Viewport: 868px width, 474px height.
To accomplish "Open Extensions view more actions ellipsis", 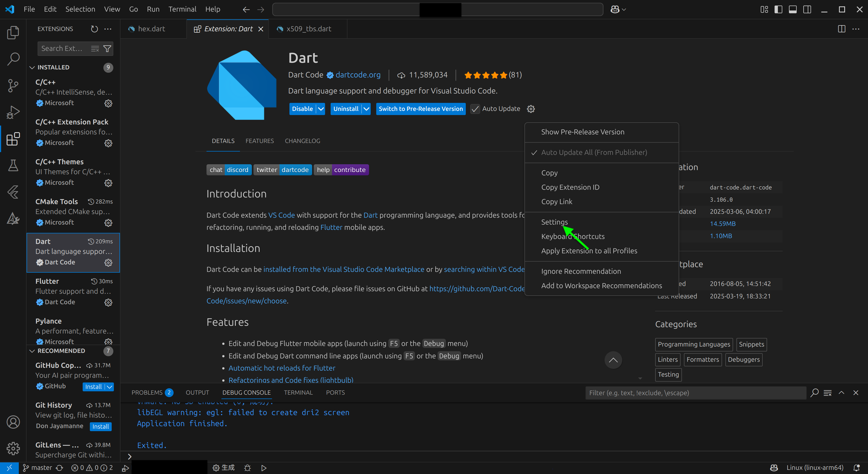I will [x=108, y=29].
